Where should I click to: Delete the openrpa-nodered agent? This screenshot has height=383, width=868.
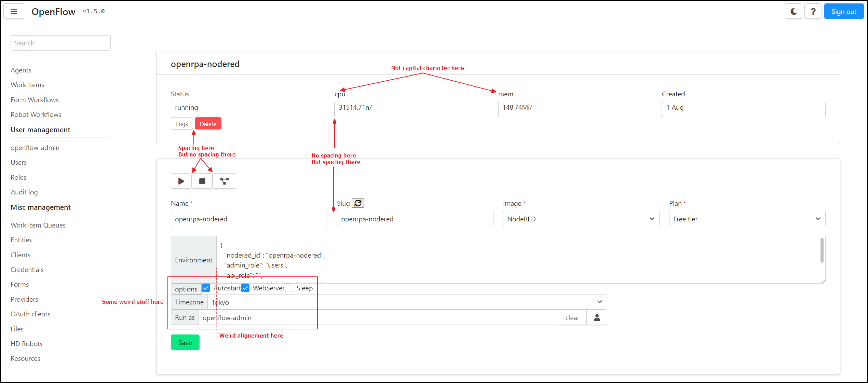[x=208, y=124]
